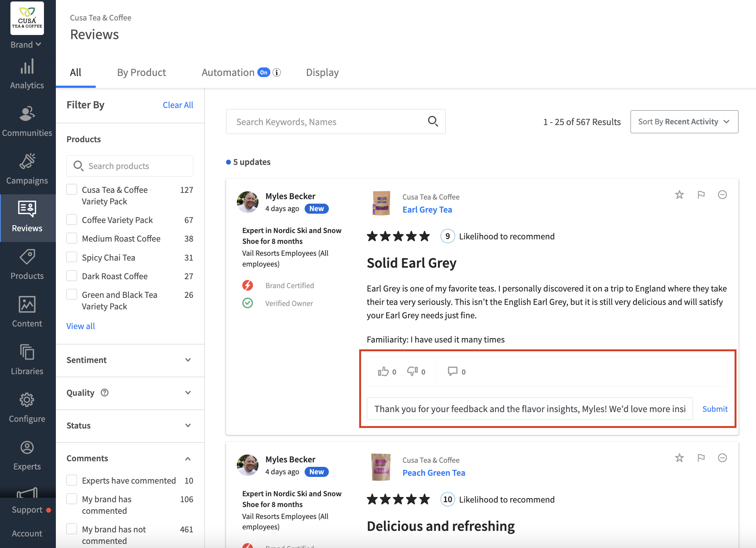756x548 pixels.
Task: Open the Display tab
Action: (x=323, y=73)
